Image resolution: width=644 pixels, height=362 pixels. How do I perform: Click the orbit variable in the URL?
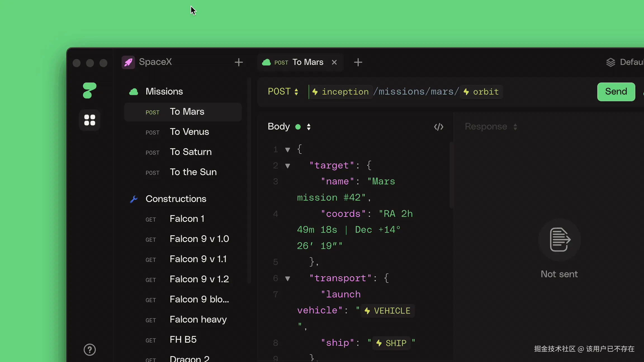tap(481, 92)
